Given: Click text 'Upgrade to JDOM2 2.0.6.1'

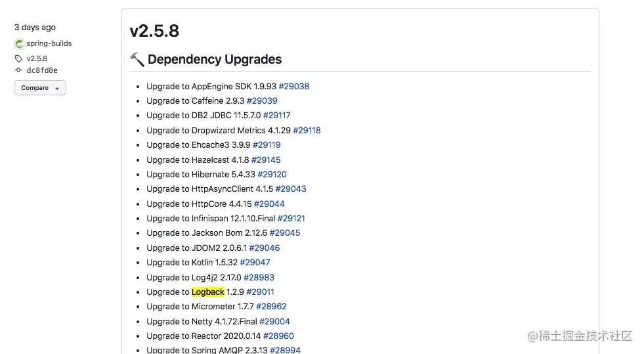Looking at the screenshot, I should click(197, 248).
